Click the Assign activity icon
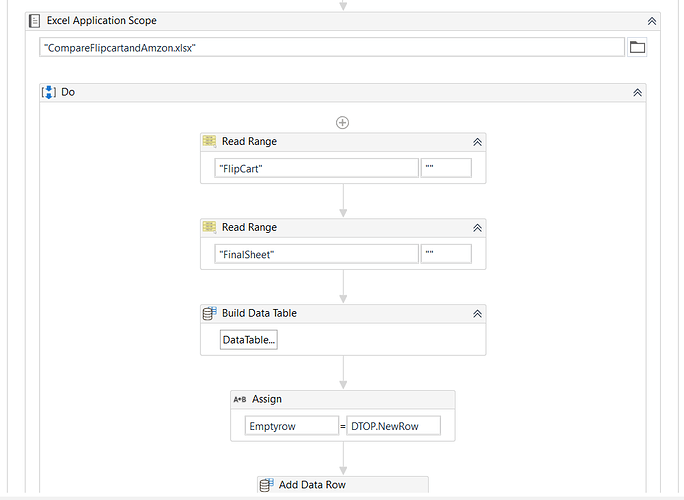Screen dimensions: 684x500 point(239,399)
